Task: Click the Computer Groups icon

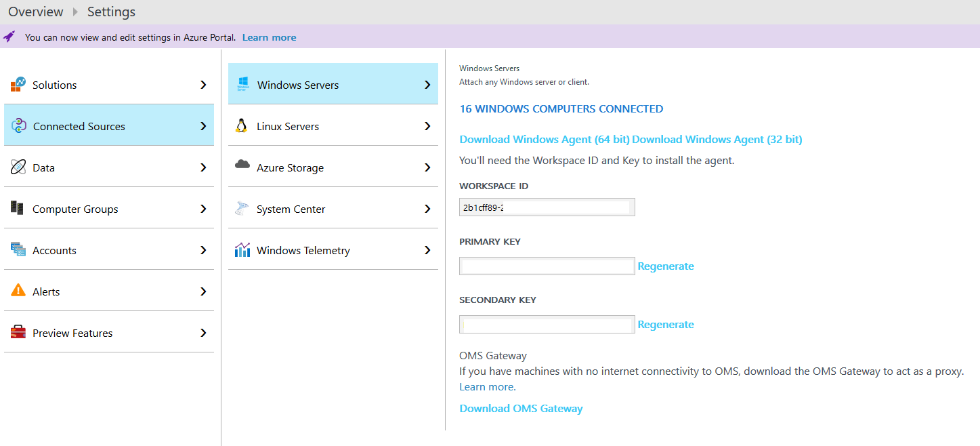Action: coord(18,209)
